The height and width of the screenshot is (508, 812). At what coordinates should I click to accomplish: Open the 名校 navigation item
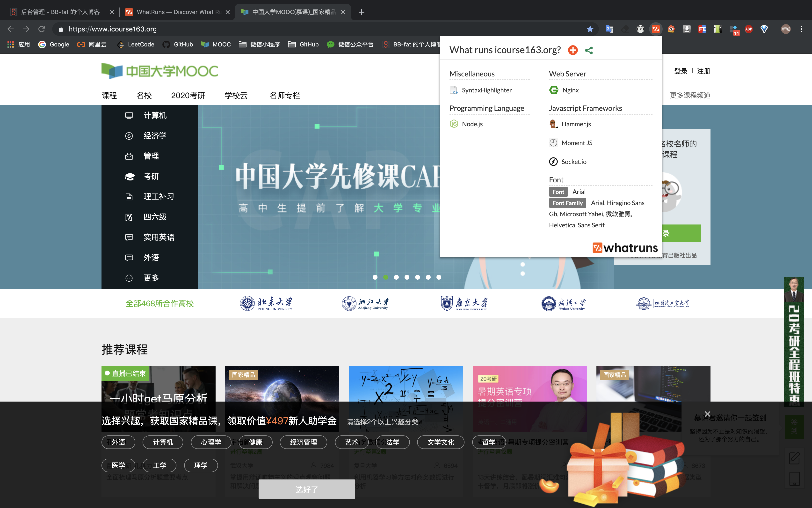[x=144, y=95]
